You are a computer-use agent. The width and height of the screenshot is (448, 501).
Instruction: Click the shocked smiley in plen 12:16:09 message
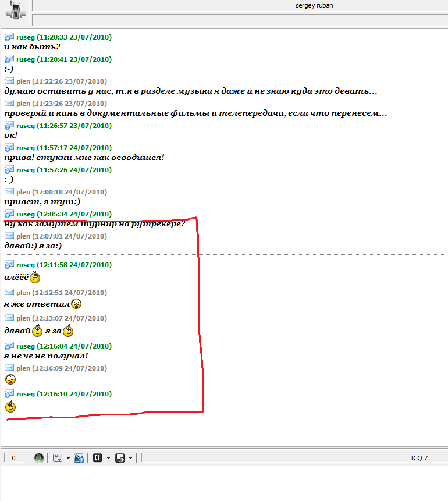click(x=10, y=379)
